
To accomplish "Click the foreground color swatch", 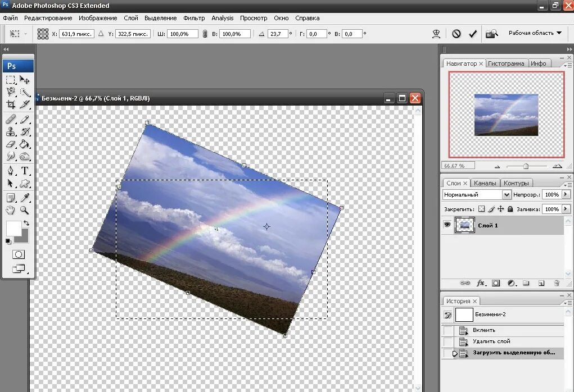I will click(13, 229).
